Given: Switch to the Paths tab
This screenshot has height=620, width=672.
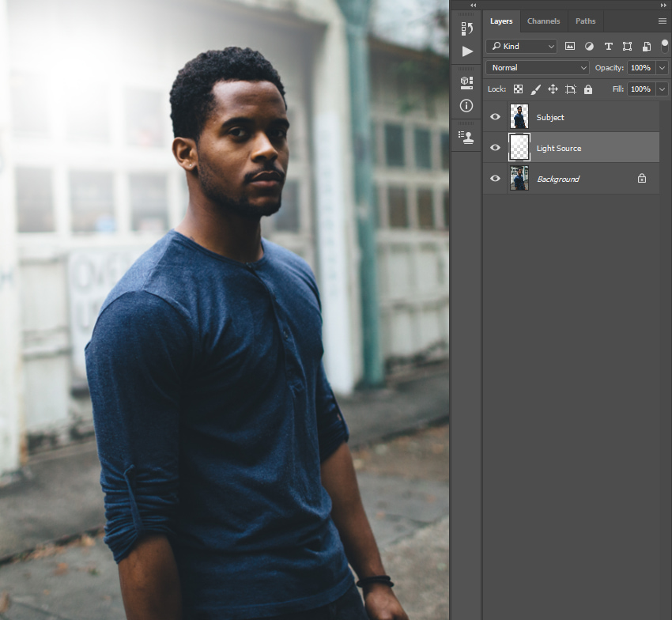Looking at the screenshot, I should pos(585,21).
